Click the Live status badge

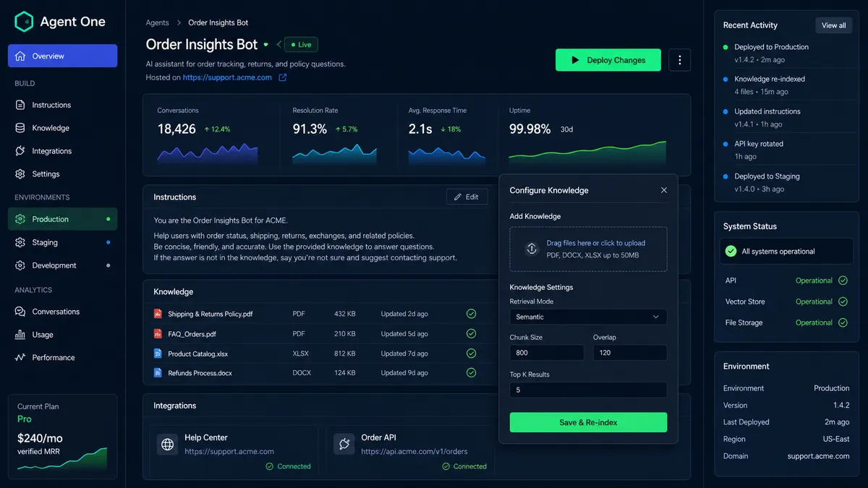coord(301,45)
